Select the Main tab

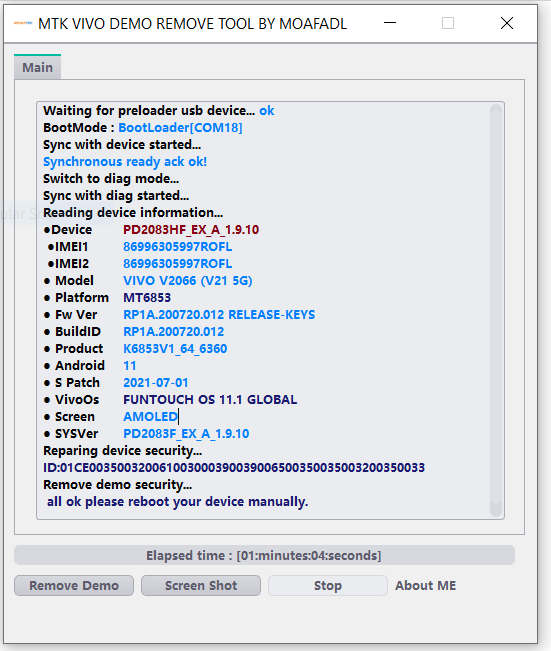pyautogui.click(x=37, y=67)
